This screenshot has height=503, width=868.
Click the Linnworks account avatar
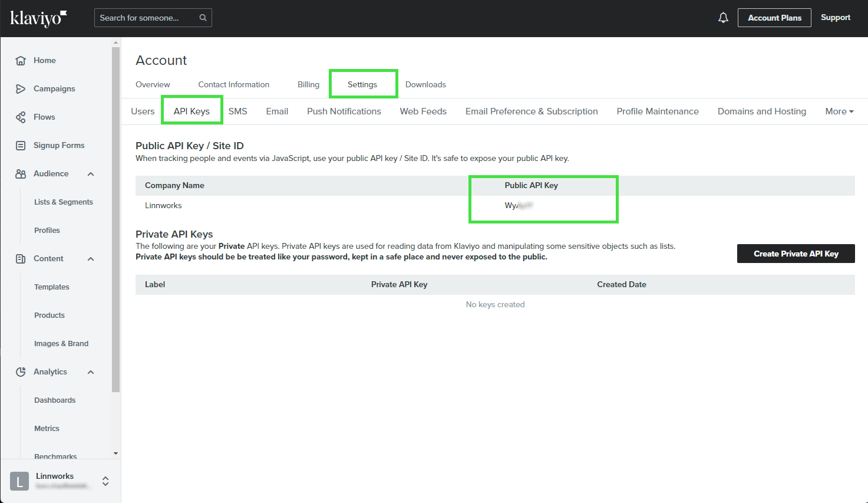click(x=19, y=481)
